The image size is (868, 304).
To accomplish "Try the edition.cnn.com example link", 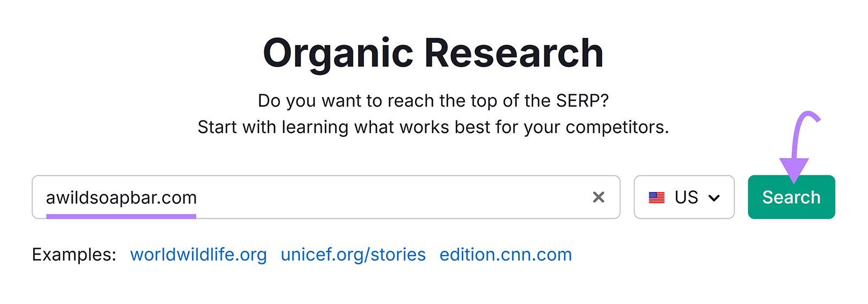I will (506, 255).
